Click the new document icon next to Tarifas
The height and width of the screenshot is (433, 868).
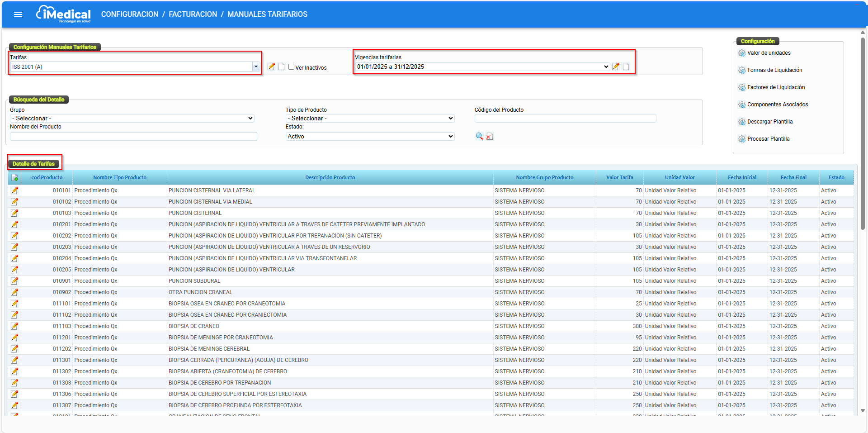tap(281, 67)
